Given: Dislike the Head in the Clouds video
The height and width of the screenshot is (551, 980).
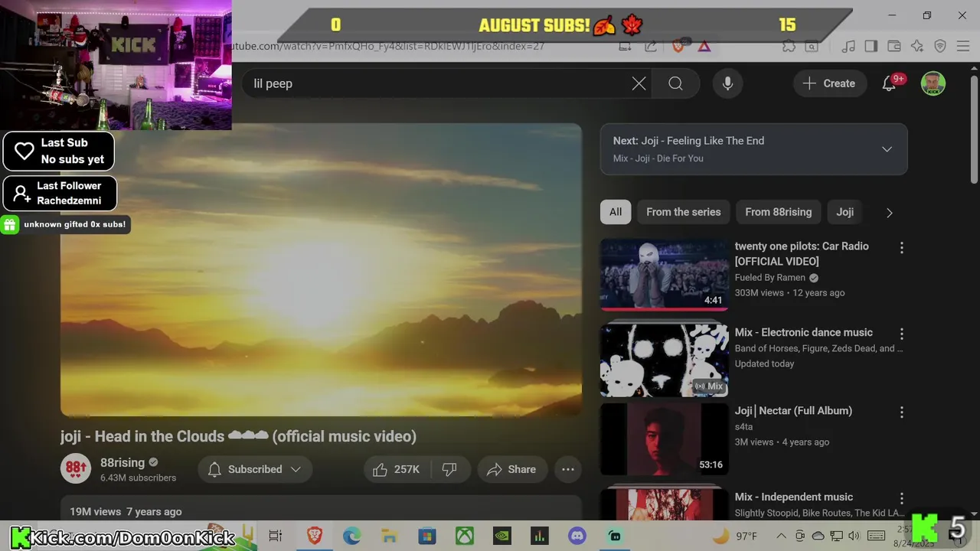Looking at the screenshot, I should (x=450, y=469).
